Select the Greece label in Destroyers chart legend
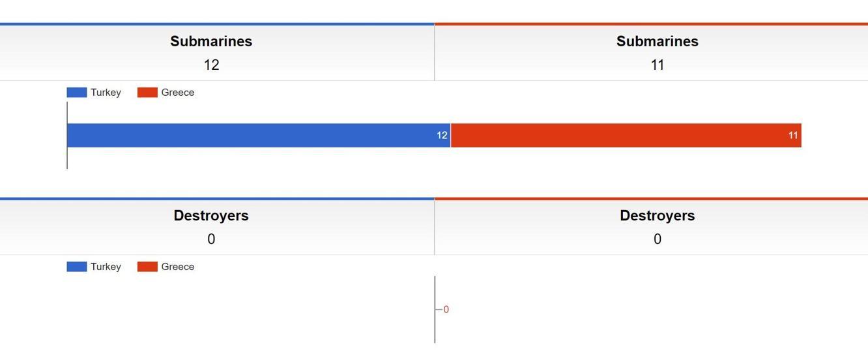 178,267
